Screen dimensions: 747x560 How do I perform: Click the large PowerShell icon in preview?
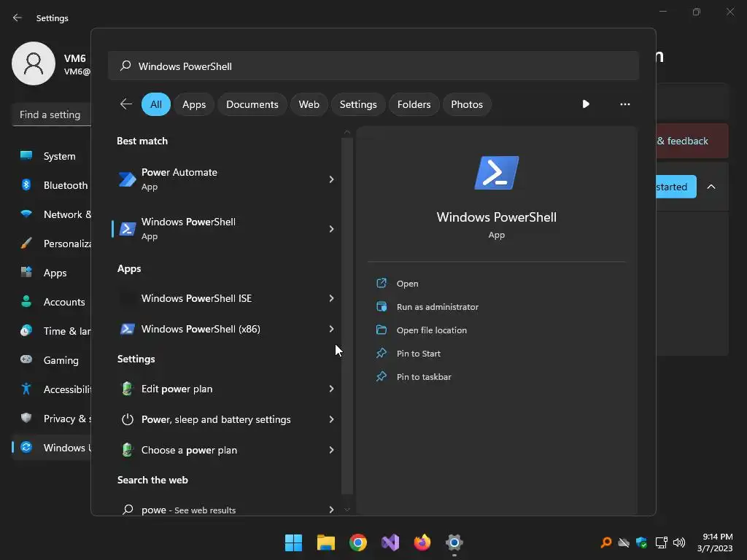click(x=496, y=173)
